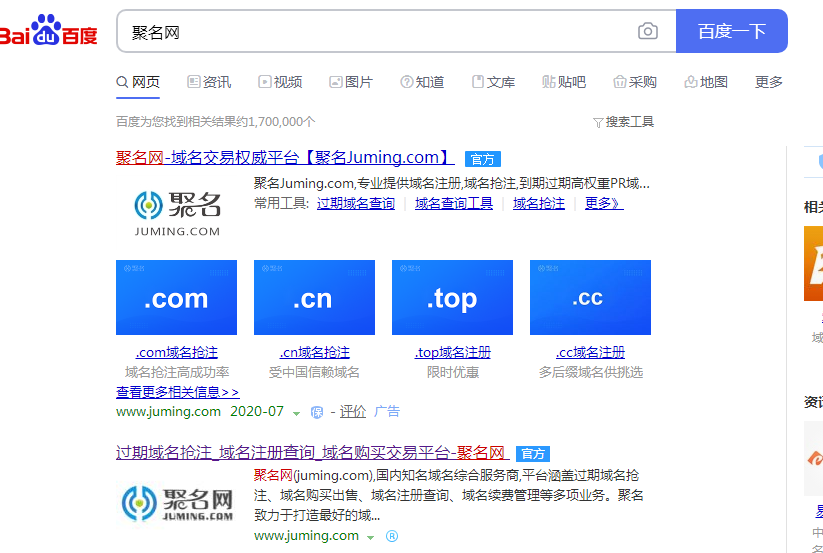Open the 图片 tab
Image resolution: width=823 pixels, height=553 pixels.
pos(351,82)
